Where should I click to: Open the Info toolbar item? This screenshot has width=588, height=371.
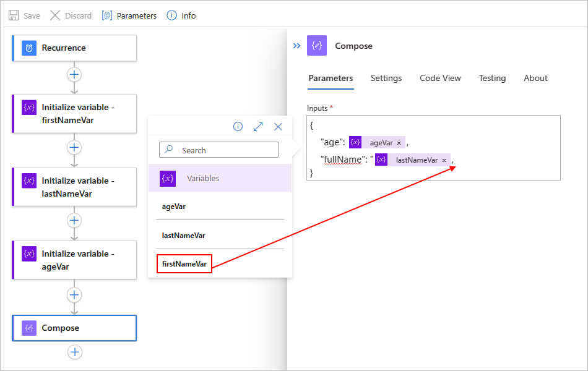[x=181, y=15]
